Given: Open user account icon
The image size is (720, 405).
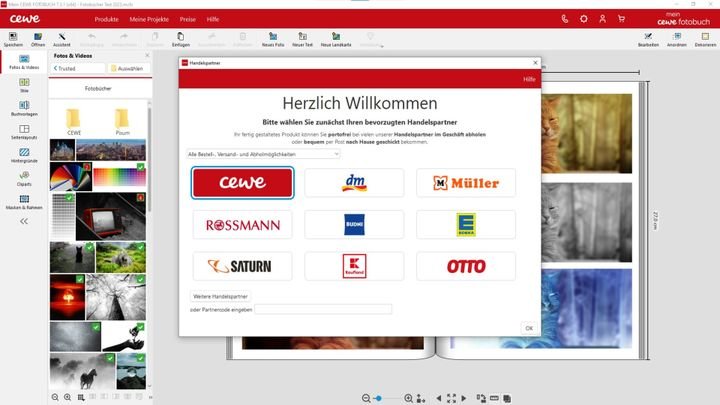Looking at the screenshot, I should point(602,19).
